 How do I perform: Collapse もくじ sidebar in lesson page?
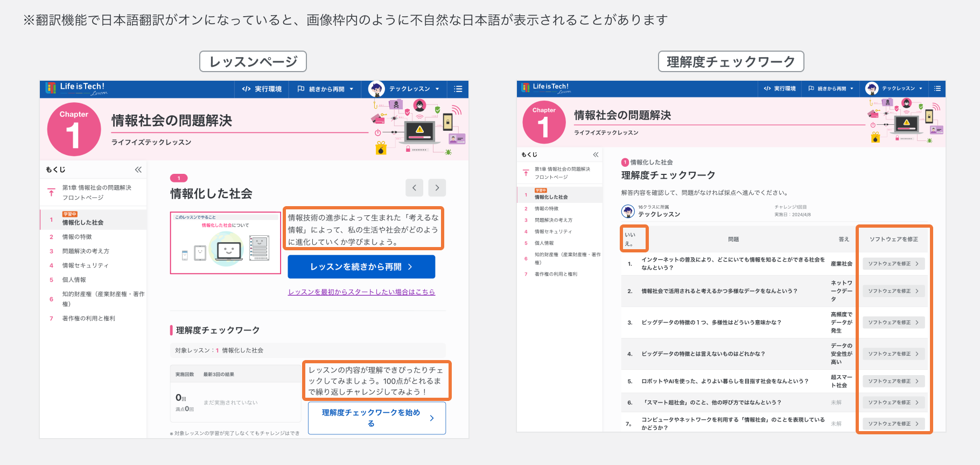138,170
